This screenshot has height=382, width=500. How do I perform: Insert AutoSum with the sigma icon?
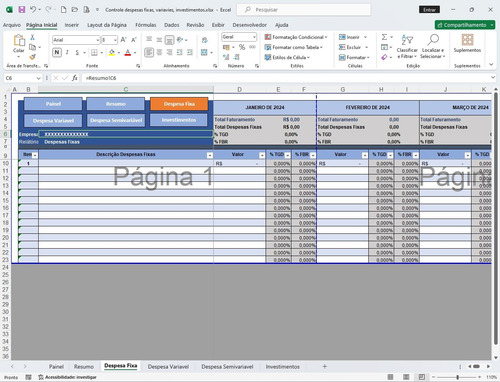(x=384, y=37)
